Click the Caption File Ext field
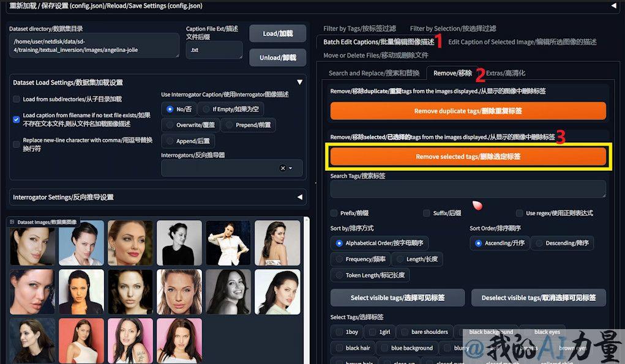 point(214,50)
